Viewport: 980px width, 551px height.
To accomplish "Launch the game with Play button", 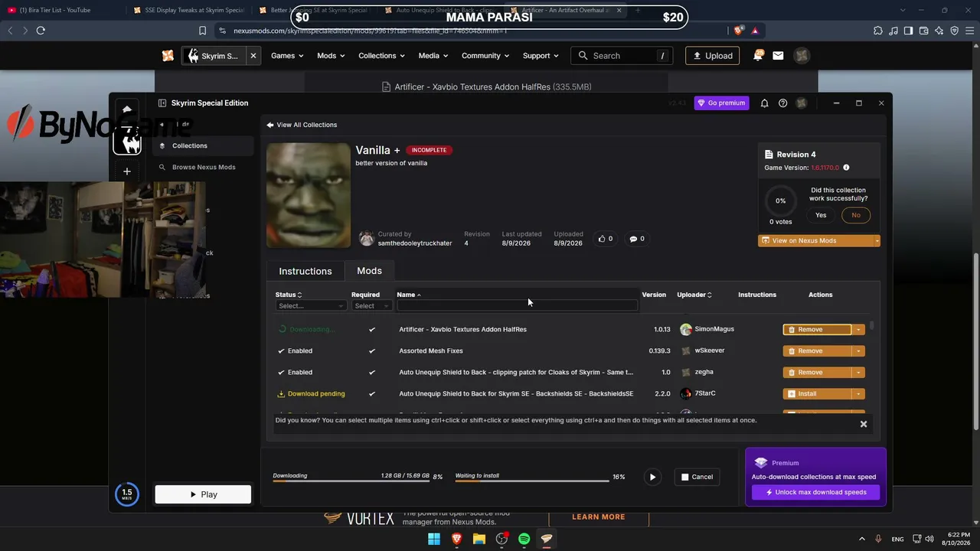I will coord(203,494).
